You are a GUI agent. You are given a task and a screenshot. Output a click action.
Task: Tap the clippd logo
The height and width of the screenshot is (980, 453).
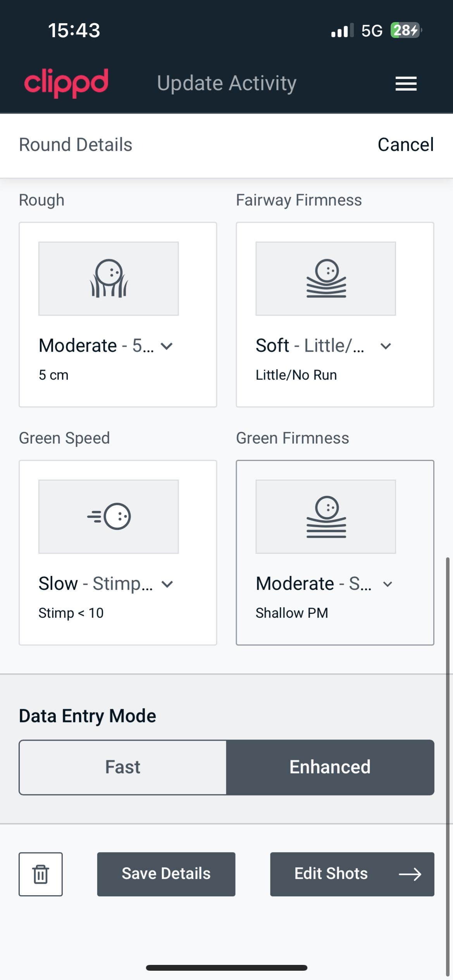[66, 83]
